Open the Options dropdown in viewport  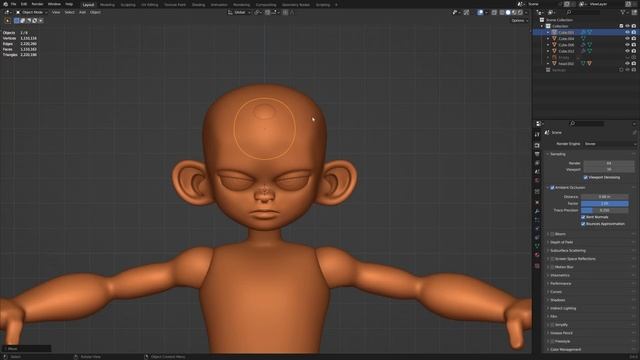[x=519, y=20]
